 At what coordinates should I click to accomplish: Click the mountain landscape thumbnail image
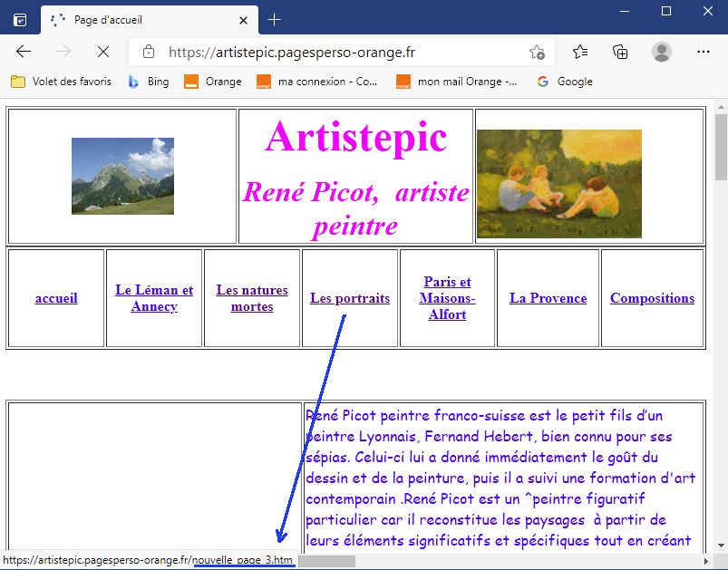(122, 176)
